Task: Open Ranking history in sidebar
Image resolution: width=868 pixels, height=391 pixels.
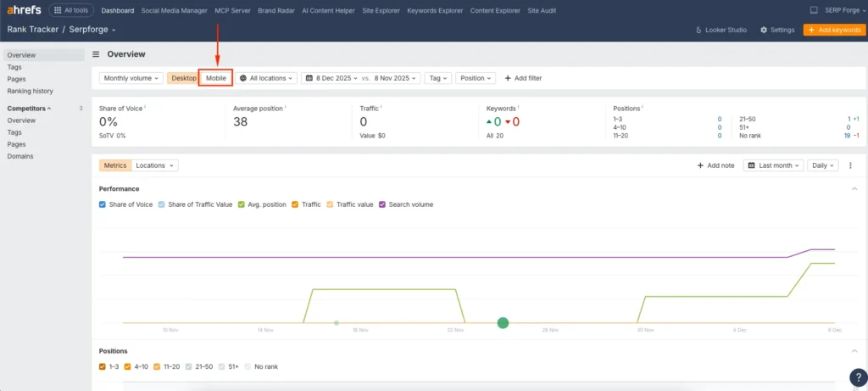Action: click(30, 91)
